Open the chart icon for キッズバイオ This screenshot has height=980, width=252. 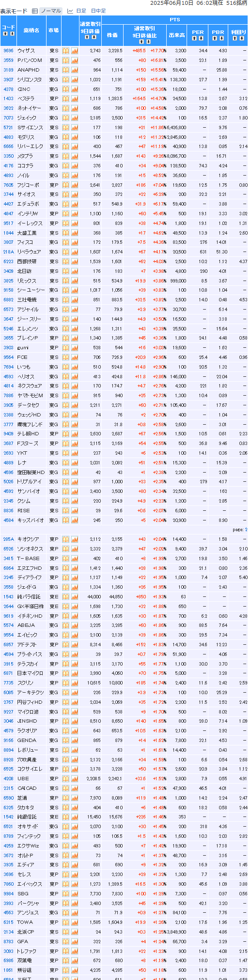75,520
